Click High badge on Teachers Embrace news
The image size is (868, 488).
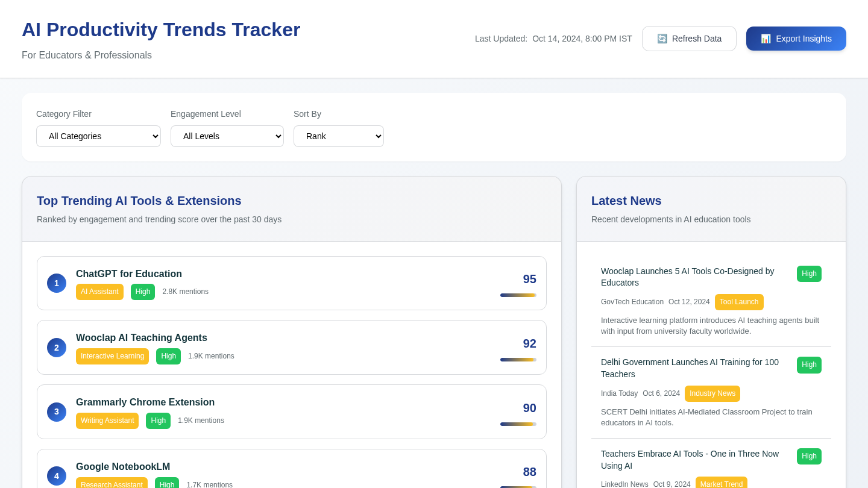(809, 456)
